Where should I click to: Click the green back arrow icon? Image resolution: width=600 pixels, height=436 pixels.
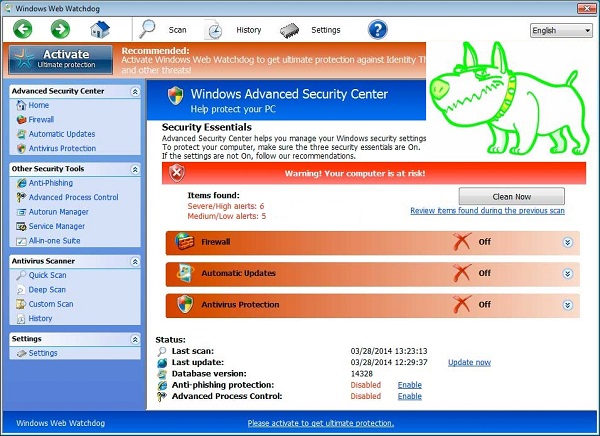pyautogui.click(x=23, y=29)
